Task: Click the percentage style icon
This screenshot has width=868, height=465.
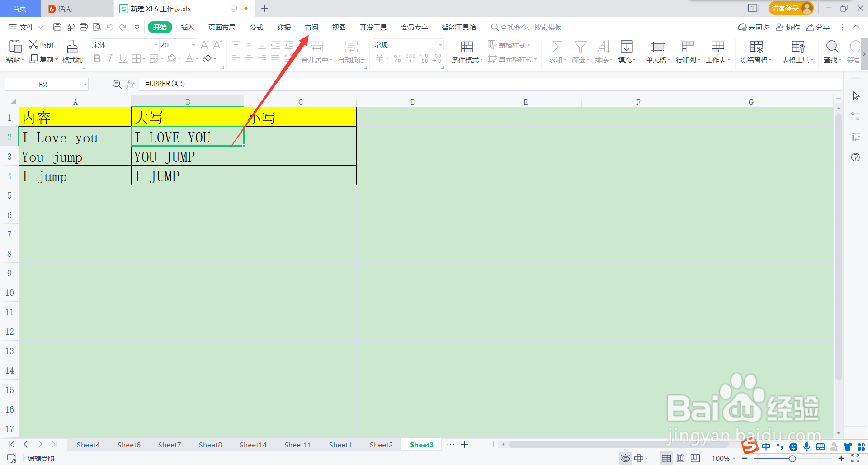Action: coord(397,57)
